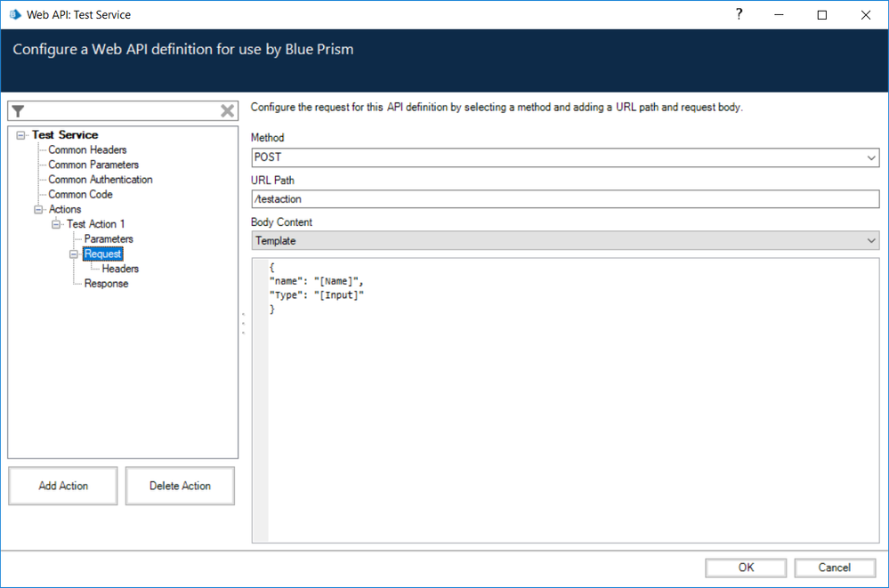Collapse the Test Action 1 node

pyautogui.click(x=56, y=224)
